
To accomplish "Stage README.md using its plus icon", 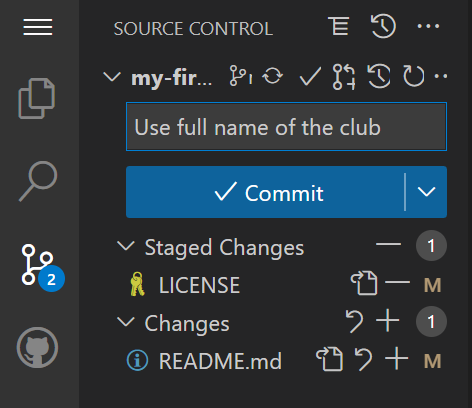I will click(396, 359).
